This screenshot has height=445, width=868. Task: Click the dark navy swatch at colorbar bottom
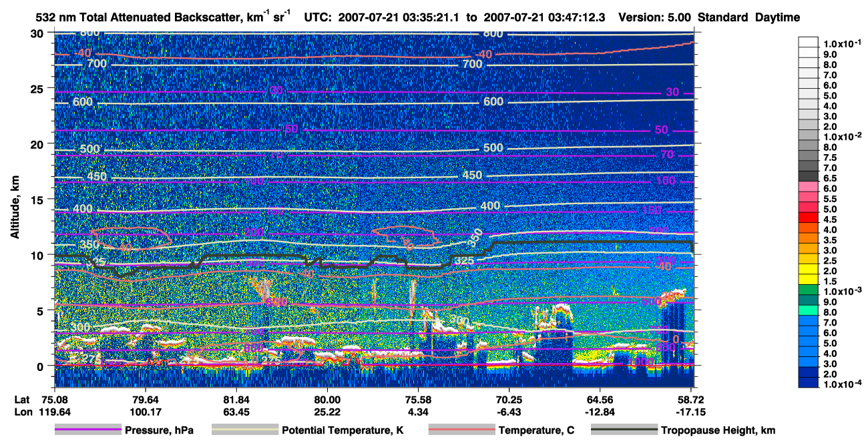(808, 382)
